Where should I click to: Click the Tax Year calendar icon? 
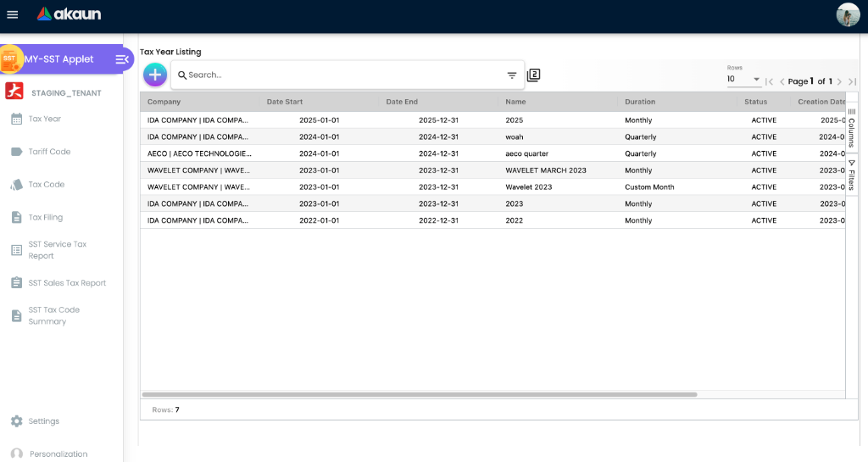(17, 119)
